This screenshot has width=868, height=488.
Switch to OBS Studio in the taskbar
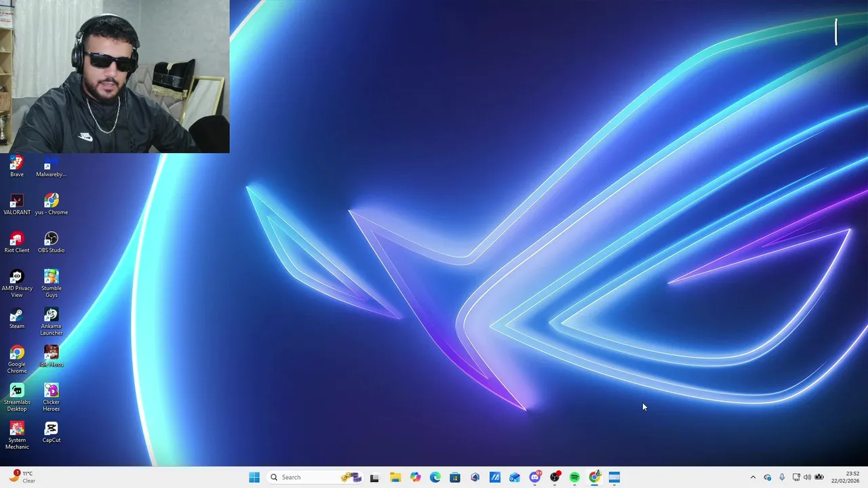(x=555, y=477)
